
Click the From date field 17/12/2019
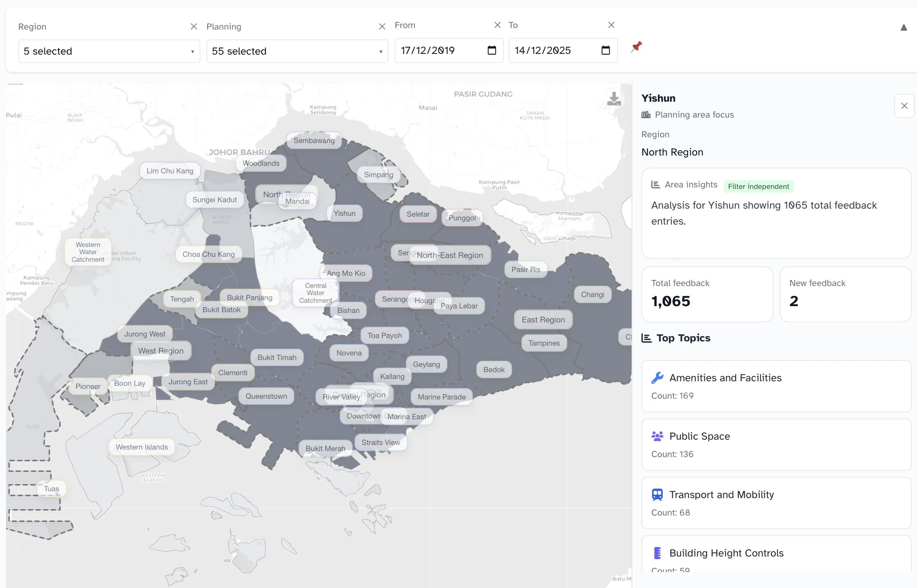(449, 50)
